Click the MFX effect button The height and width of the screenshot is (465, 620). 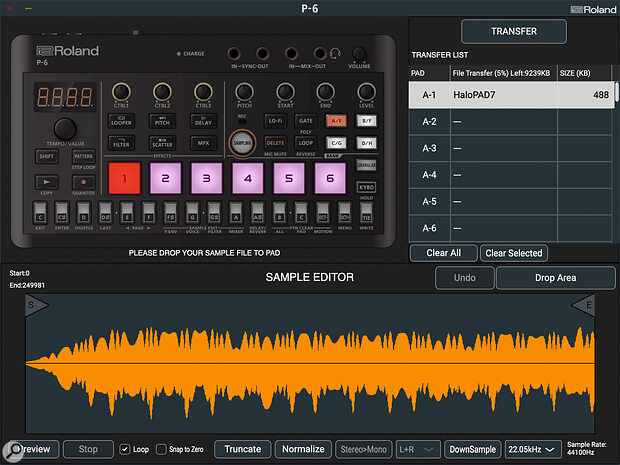pyautogui.click(x=203, y=143)
